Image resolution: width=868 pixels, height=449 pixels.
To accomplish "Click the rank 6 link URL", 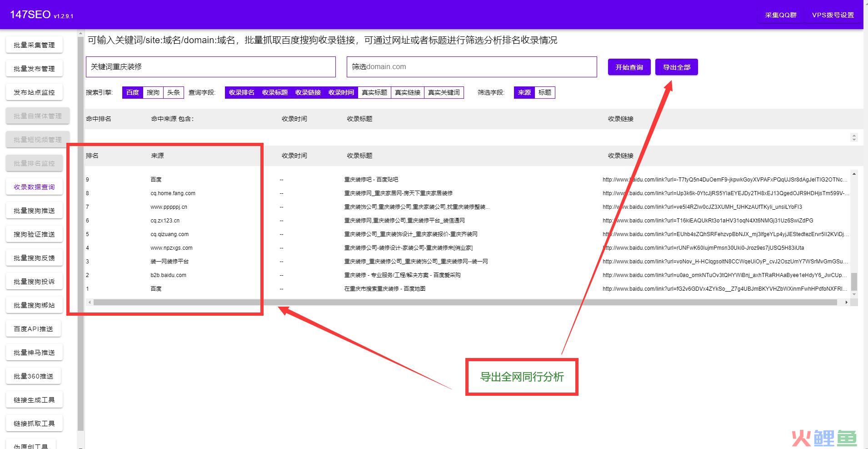I will click(x=708, y=221).
